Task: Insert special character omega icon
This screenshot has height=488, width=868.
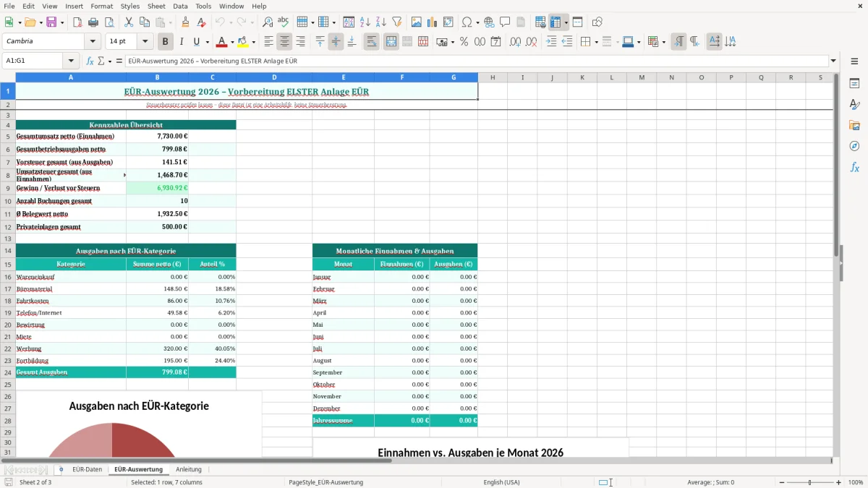Action: click(467, 22)
